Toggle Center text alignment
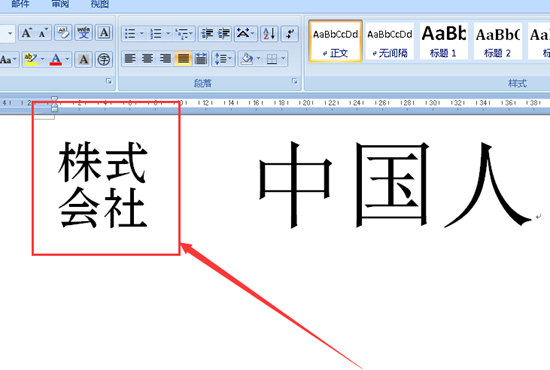The height and width of the screenshot is (370, 550). click(x=147, y=59)
